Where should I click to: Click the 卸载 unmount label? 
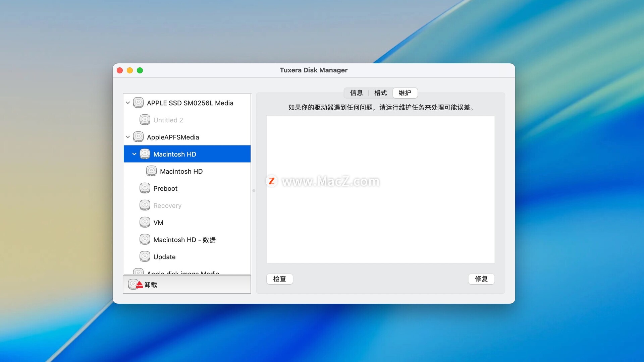(x=151, y=285)
